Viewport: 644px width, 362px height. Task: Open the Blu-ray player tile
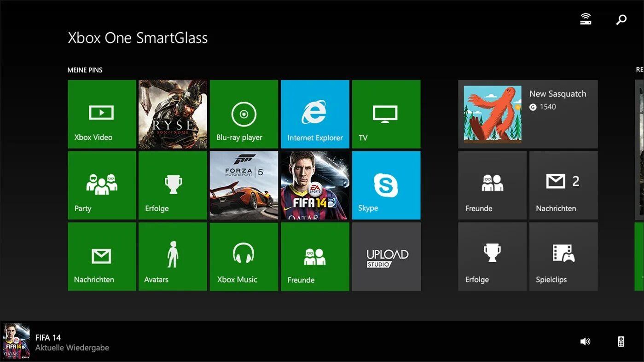point(244,114)
